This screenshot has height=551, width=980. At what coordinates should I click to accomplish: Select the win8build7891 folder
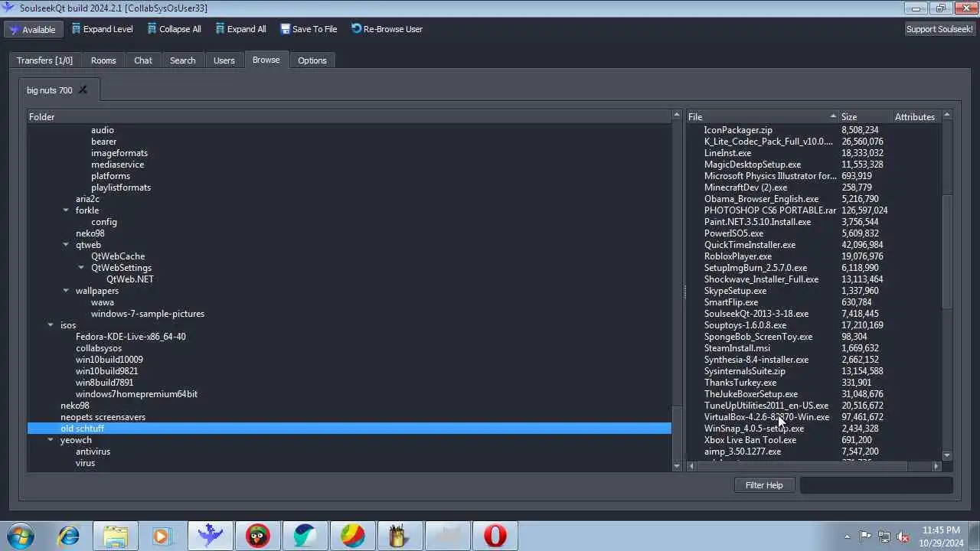(104, 383)
